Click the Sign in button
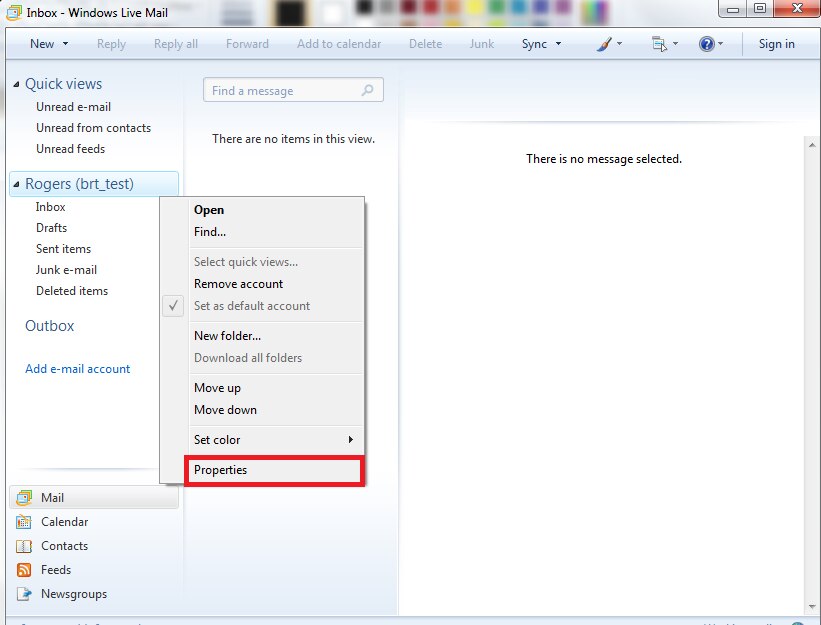 point(776,44)
